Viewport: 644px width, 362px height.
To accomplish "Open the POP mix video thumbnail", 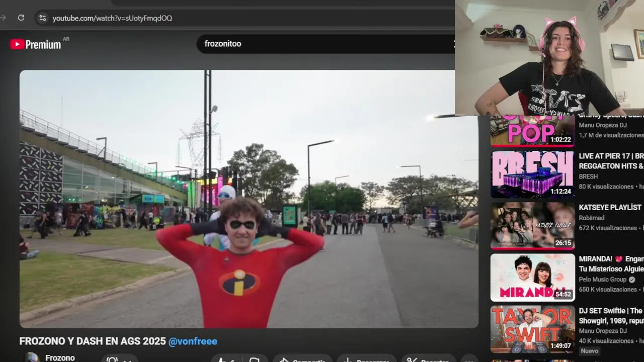I will (533, 131).
